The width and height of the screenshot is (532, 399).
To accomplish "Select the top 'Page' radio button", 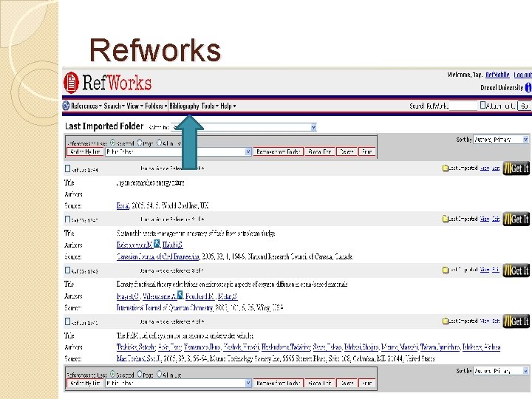I will [140, 143].
